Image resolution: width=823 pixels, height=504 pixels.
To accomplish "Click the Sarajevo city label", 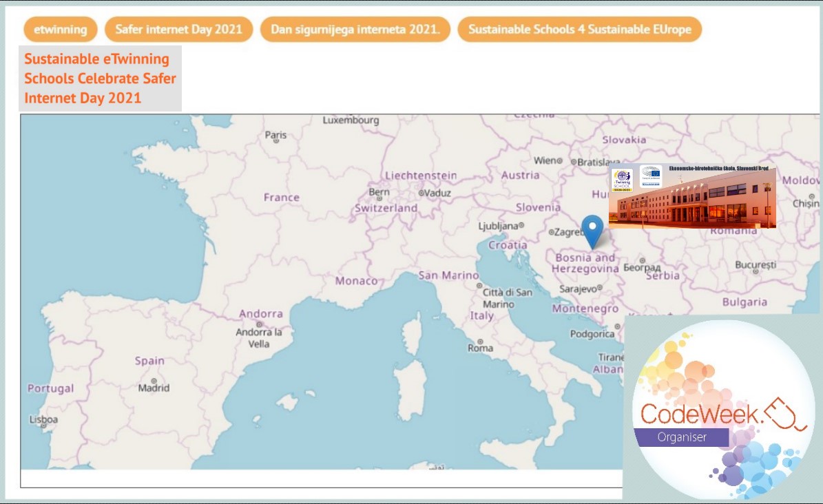I will click(579, 288).
